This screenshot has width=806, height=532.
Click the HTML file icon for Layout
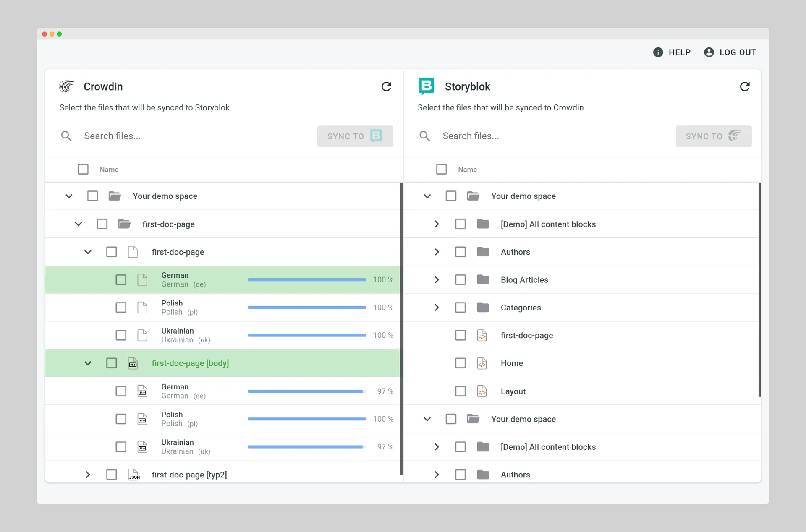tap(482, 391)
